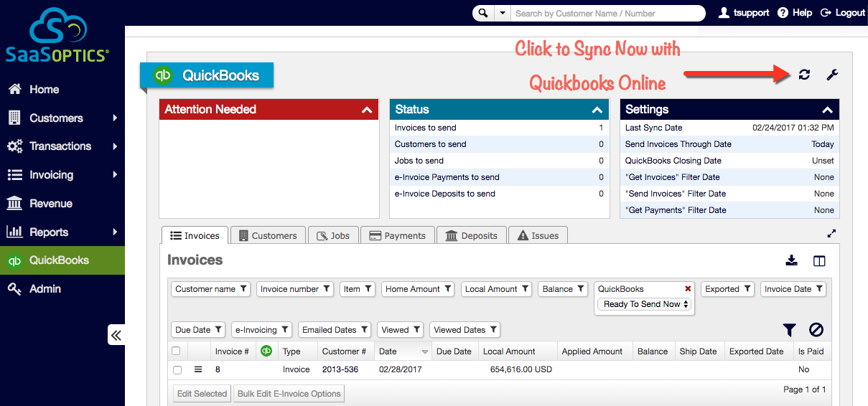Sort by the Date column header
This screenshot has height=406, width=868.
pyautogui.click(x=403, y=351)
